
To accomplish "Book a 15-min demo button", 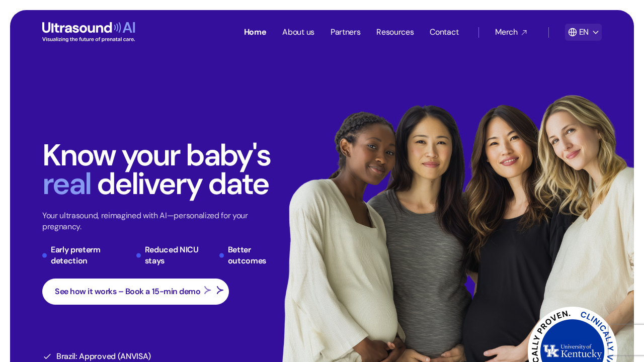I will pos(135,292).
